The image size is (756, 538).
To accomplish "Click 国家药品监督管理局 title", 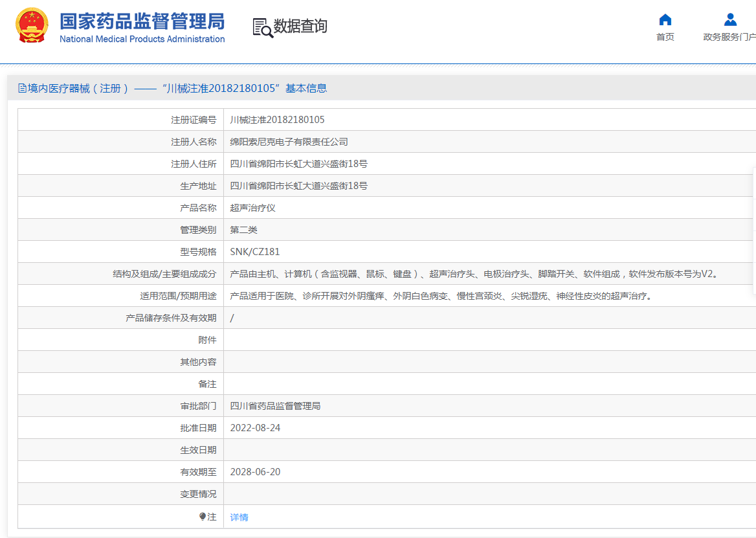I will coord(142,21).
